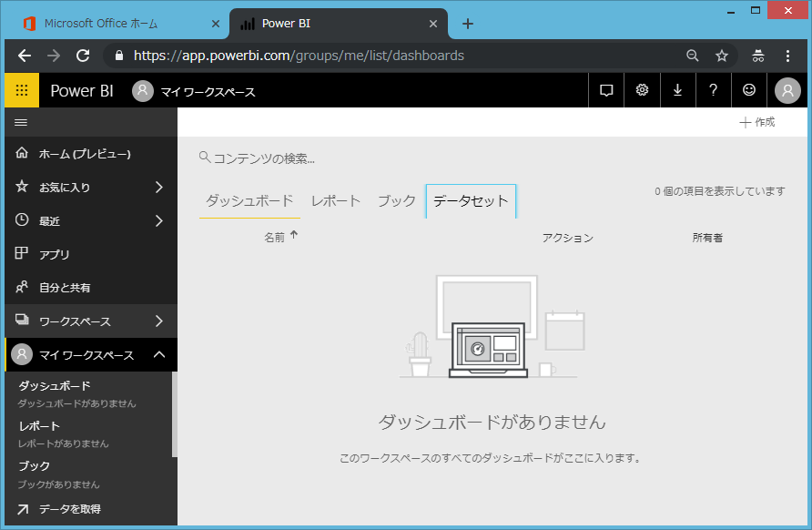Viewport: 812px width, 530px height.
Task: Open the settings gear in Power BI header
Action: [642, 90]
